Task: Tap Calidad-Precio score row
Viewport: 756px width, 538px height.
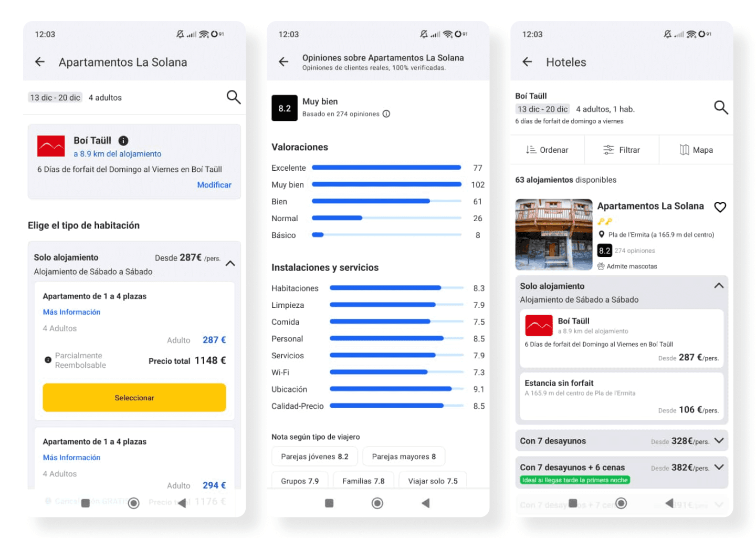Action: 378,406
